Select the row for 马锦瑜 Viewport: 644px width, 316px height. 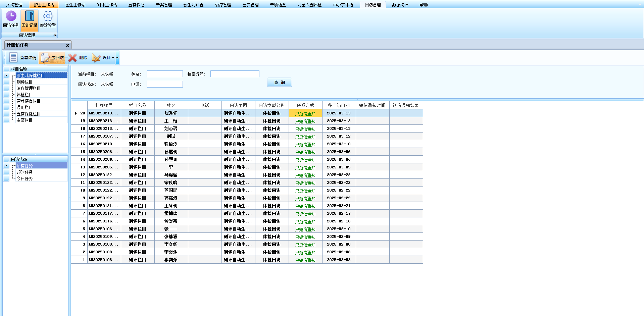[247, 175]
